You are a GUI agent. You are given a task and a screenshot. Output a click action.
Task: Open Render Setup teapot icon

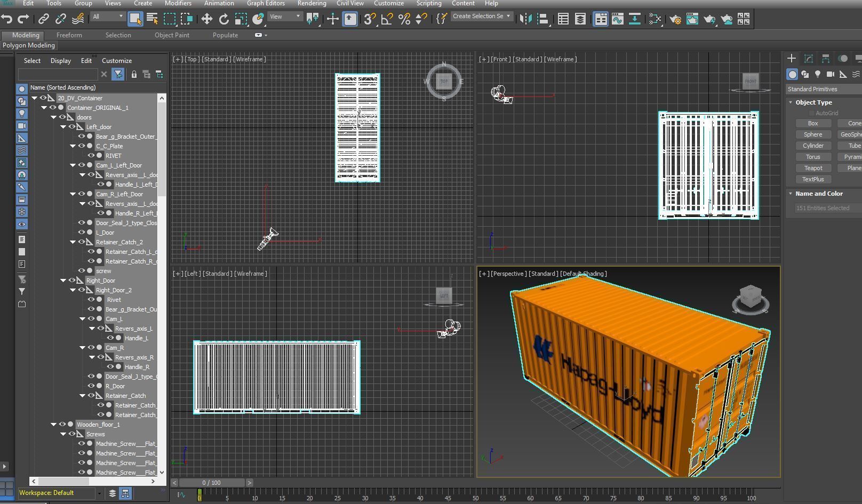675,19
